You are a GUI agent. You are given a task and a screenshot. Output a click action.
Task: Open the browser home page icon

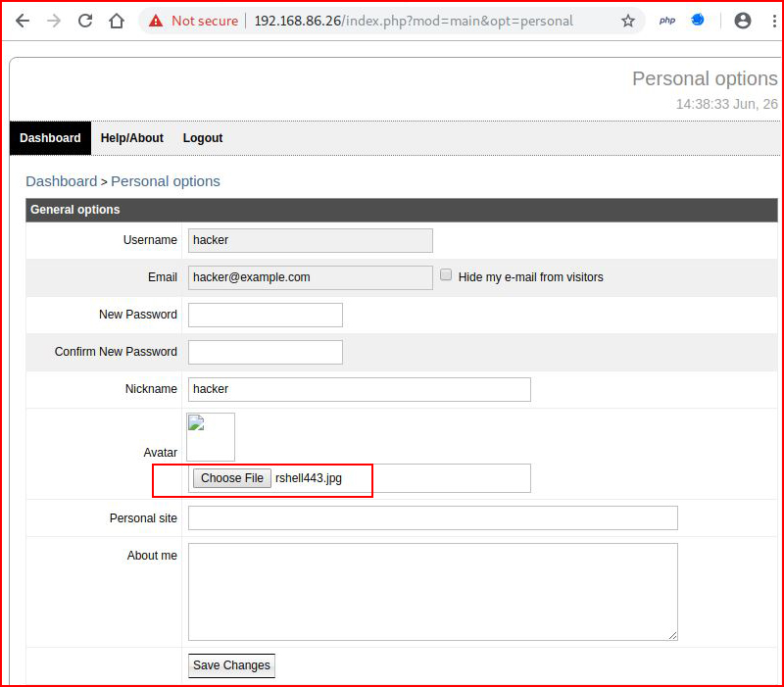point(117,21)
